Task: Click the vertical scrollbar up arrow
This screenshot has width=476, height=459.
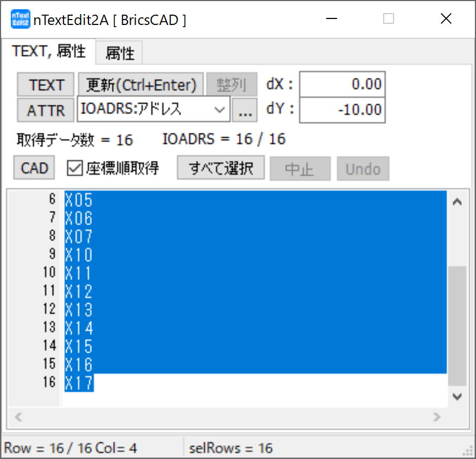Action: point(457,202)
